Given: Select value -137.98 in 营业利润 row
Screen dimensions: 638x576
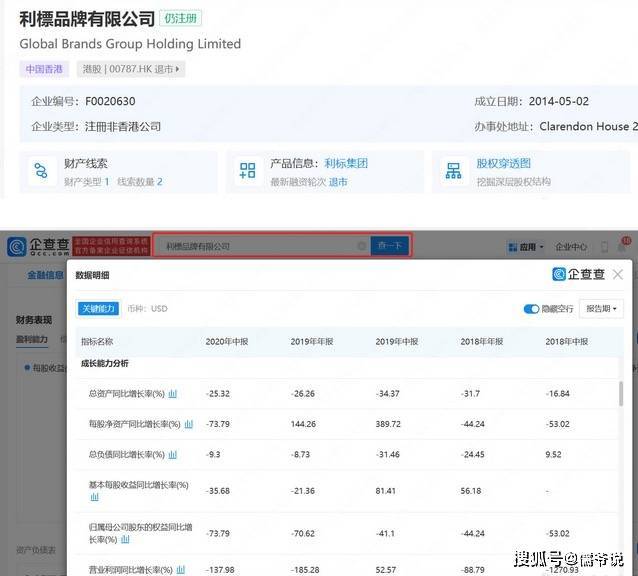Looking at the screenshot, I should coord(220,570).
